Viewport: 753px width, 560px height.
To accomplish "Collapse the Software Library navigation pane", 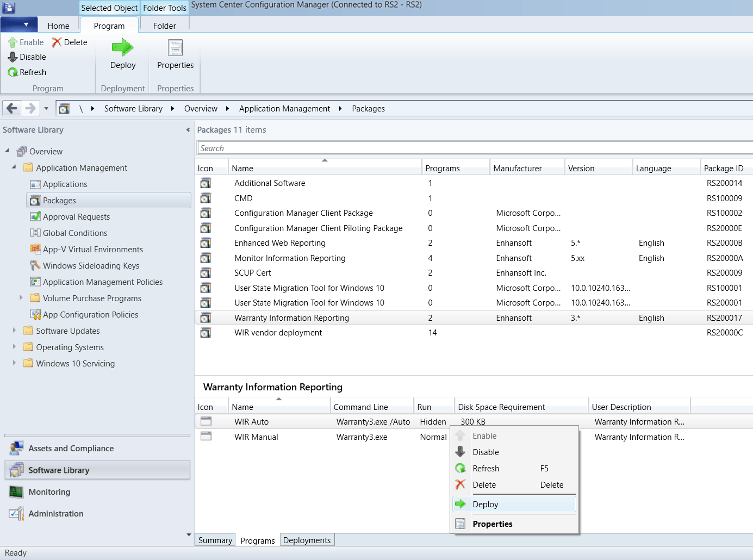I will (188, 130).
